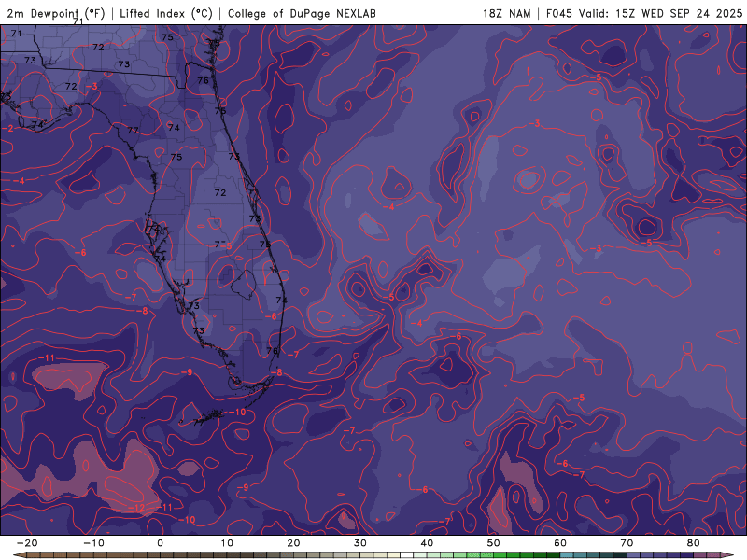Screen dimensions: 747x560
Task: Pick the white swatch on the color bar
Action: (x=407, y=555)
